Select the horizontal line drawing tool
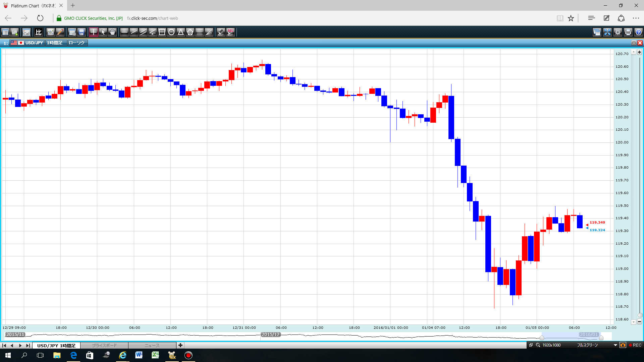This screenshot has height=362, width=644. (x=124, y=32)
